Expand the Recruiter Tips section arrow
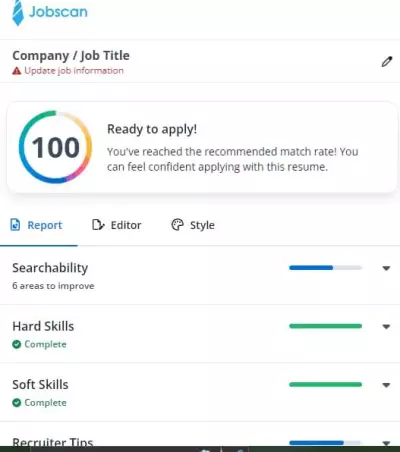Viewport: 400px width, 452px height. (386, 443)
